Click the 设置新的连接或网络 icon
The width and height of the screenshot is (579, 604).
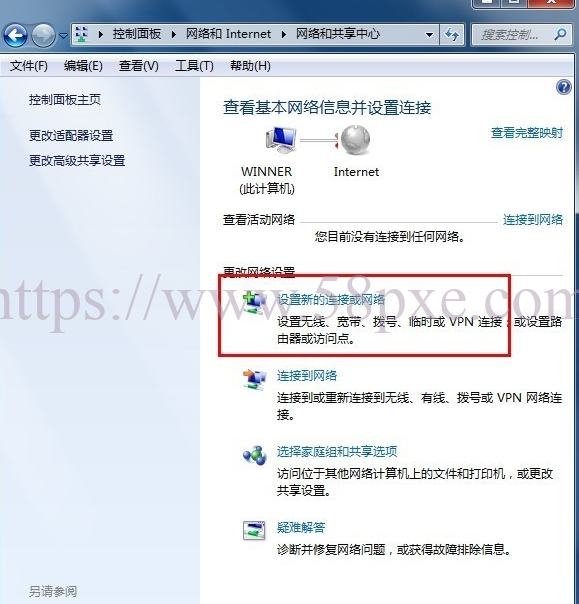coord(254,302)
